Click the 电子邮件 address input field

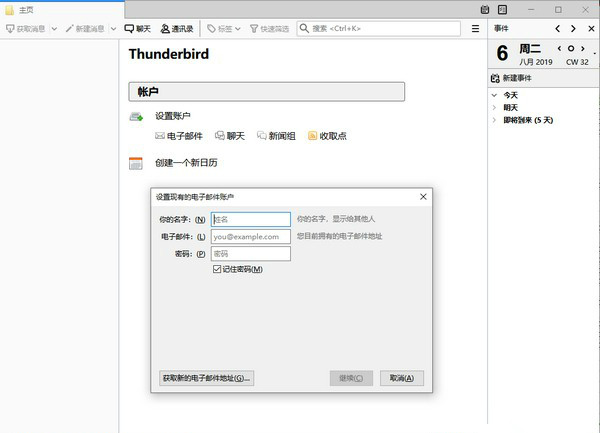[x=250, y=236]
